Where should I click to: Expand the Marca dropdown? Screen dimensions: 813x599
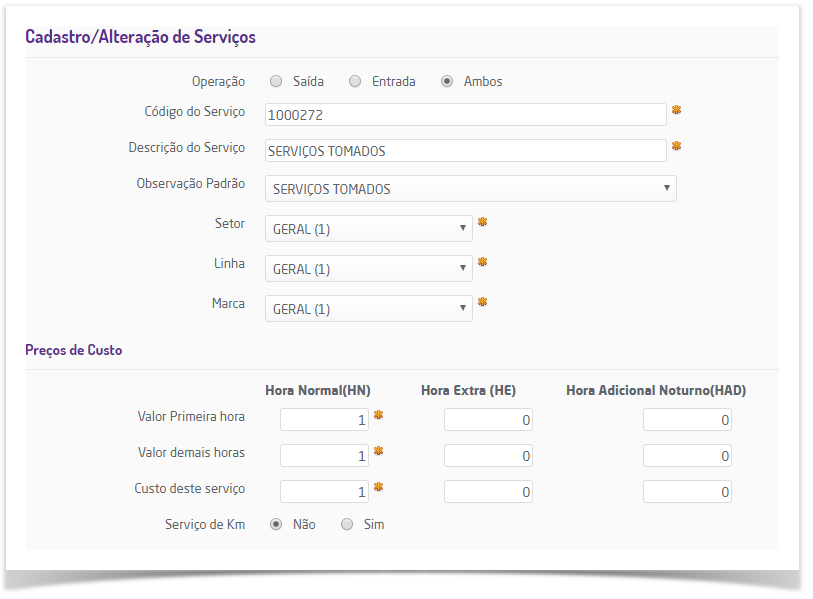click(x=368, y=309)
